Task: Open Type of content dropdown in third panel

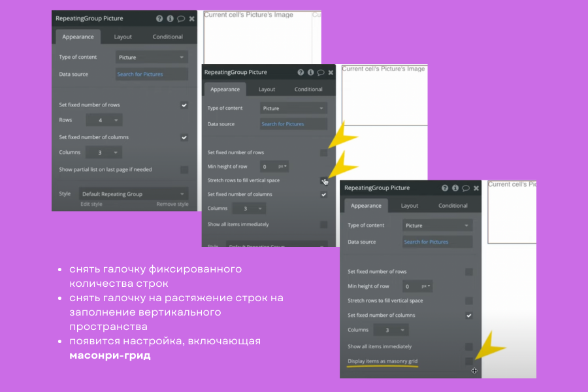Action: tap(437, 225)
